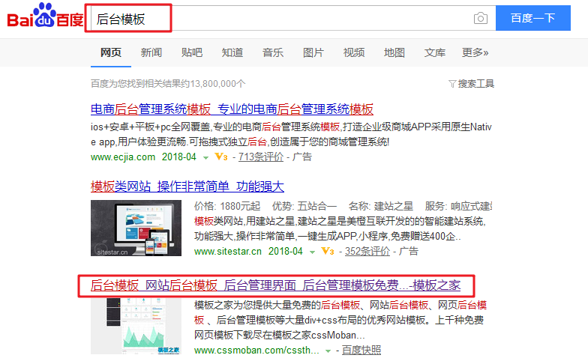Open 352条评价 reviews link
Screen dimensions: 588x364
point(367,252)
